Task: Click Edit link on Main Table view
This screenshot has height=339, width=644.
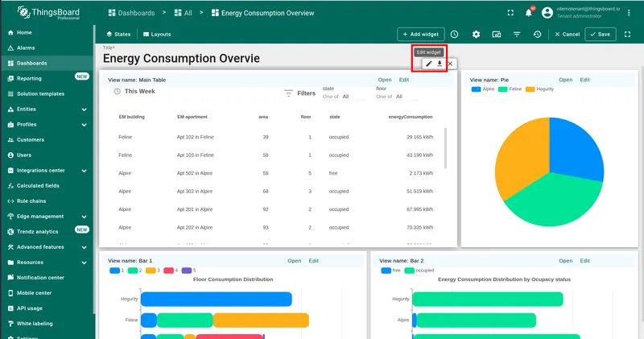Action: coord(404,80)
